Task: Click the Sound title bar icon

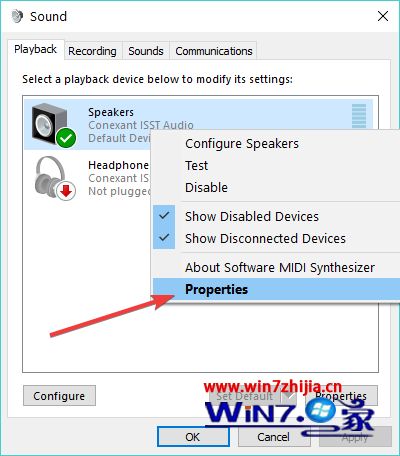Action: pos(17,16)
